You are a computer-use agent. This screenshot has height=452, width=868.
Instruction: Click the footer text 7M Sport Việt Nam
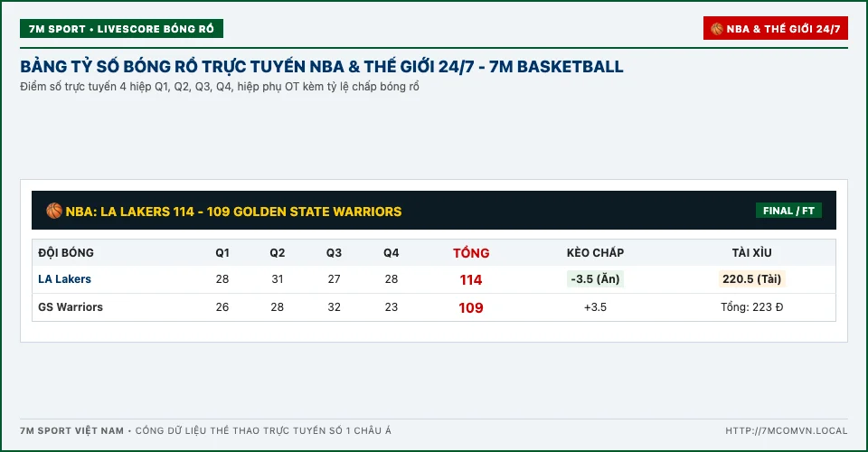[x=72, y=430]
